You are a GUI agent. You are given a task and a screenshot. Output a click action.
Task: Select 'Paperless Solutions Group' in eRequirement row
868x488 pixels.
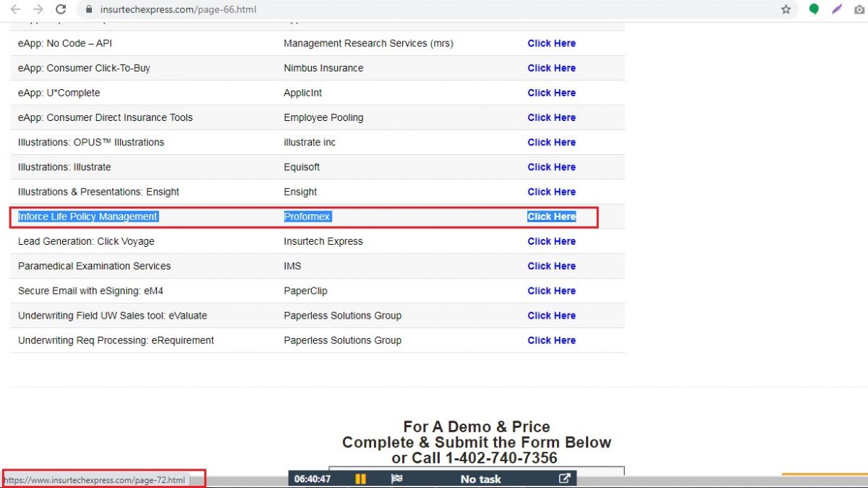(x=342, y=340)
